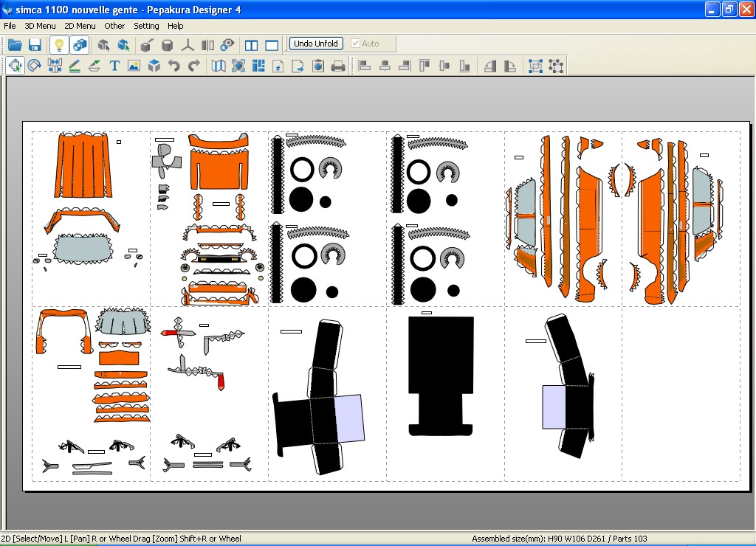Click the Align Left icon
The height and width of the screenshot is (546, 756).
pos(365,66)
